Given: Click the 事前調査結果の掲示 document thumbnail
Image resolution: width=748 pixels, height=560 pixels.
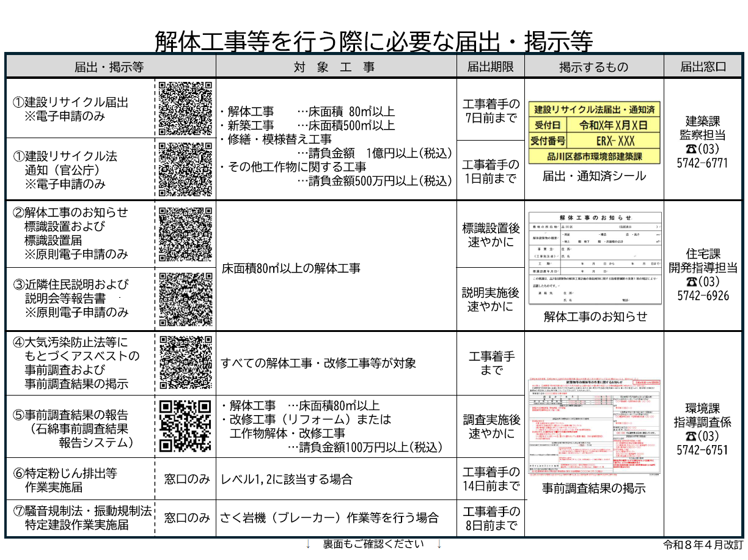Looking at the screenshot, I should 595,427.
